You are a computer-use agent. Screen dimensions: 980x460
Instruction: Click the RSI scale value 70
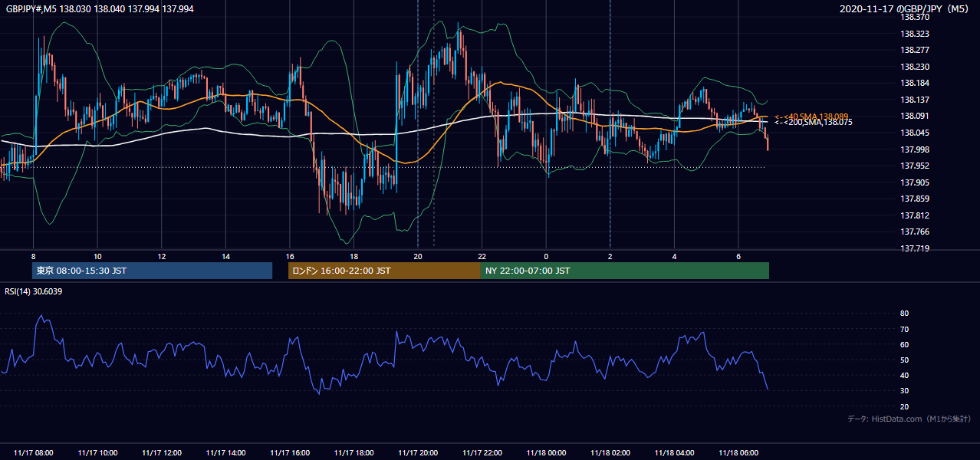tap(904, 329)
